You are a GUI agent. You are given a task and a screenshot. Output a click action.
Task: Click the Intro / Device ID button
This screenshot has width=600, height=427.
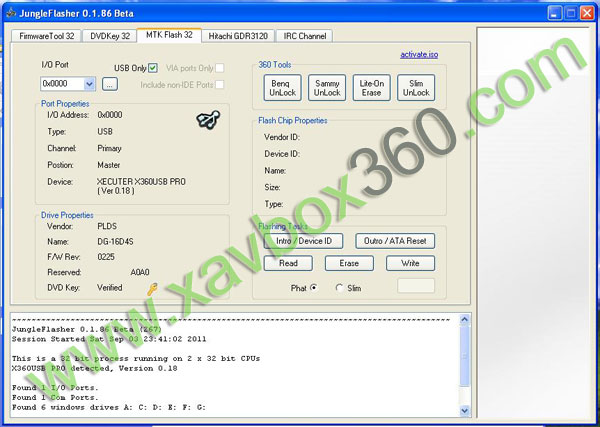[x=303, y=241]
